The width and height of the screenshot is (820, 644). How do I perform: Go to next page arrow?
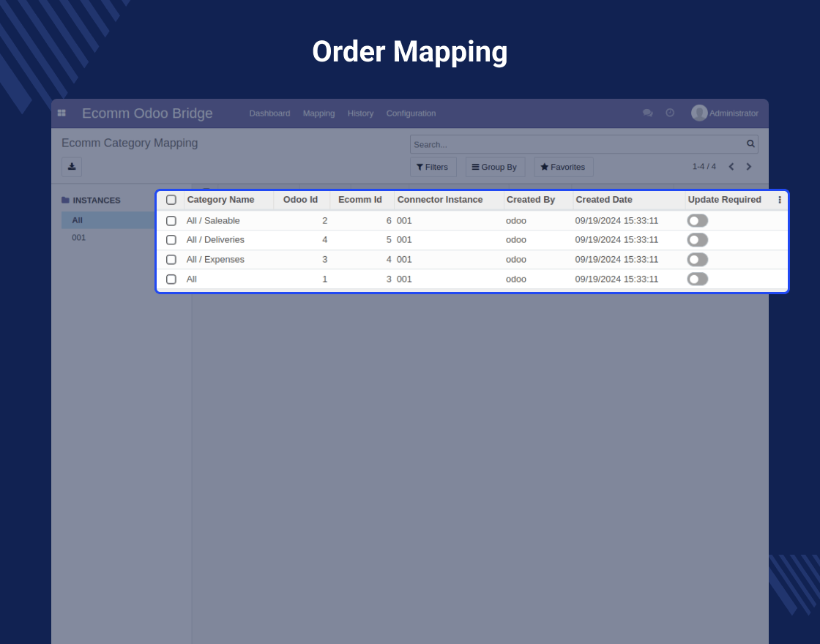coord(749,167)
